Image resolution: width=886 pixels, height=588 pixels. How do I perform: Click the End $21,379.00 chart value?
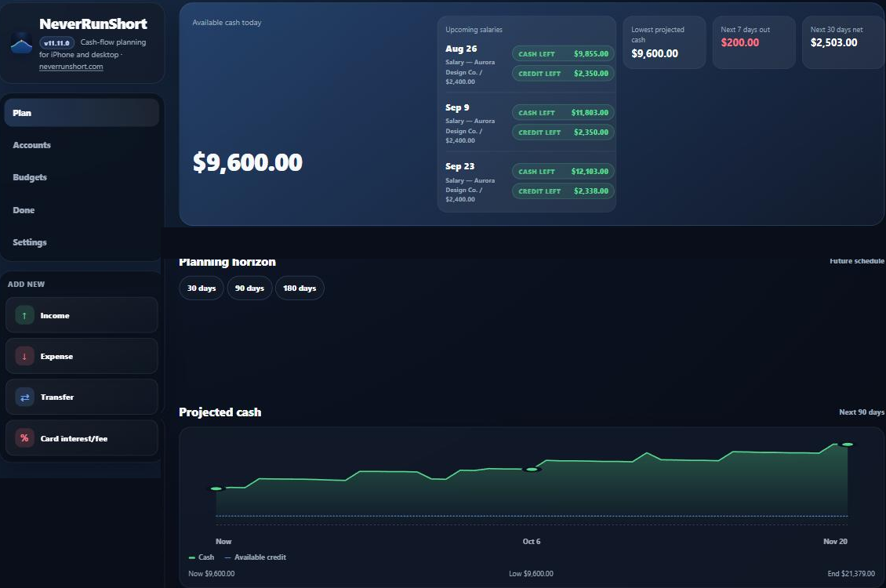coord(851,573)
